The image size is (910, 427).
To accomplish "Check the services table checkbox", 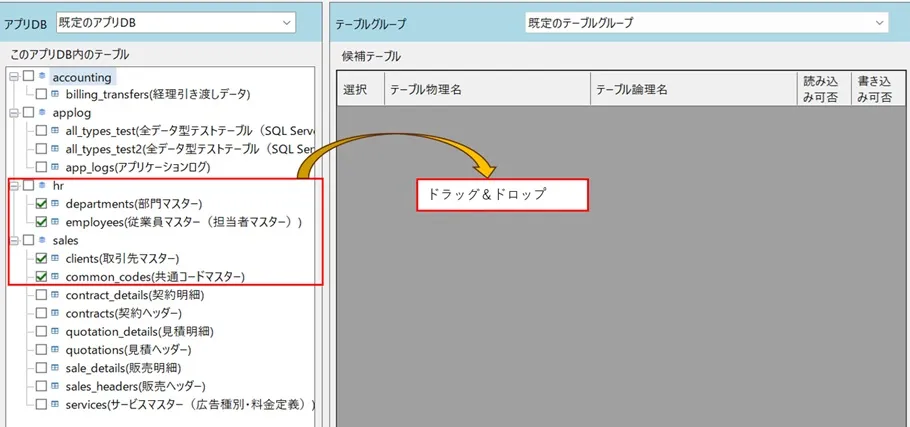I will tap(41, 404).
